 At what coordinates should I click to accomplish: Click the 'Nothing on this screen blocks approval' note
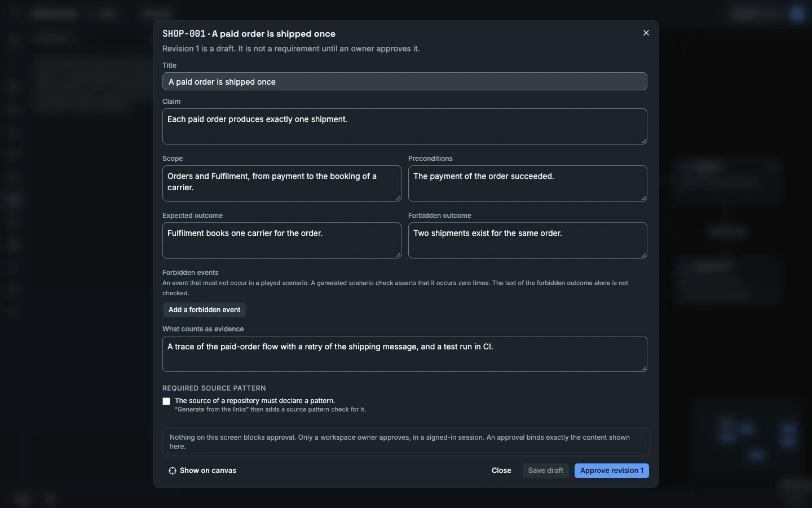tap(405, 442)
